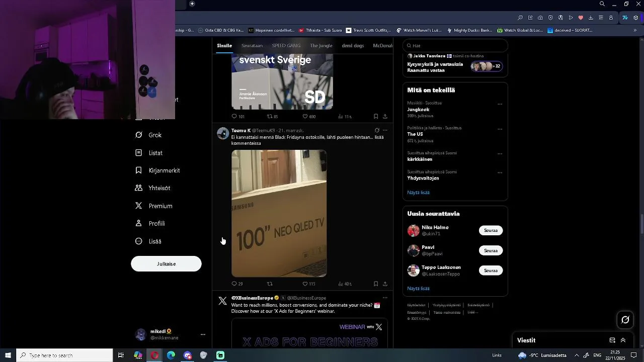Viewport: 644px width, 362px height.
Task: Open Kirjanmerkit bookmarks page
Action: [157, 170]
